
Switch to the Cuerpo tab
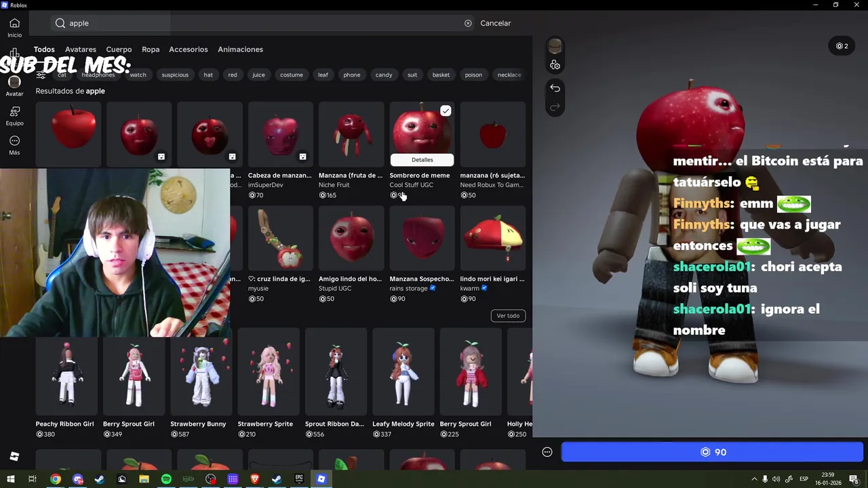click(119, 49)
